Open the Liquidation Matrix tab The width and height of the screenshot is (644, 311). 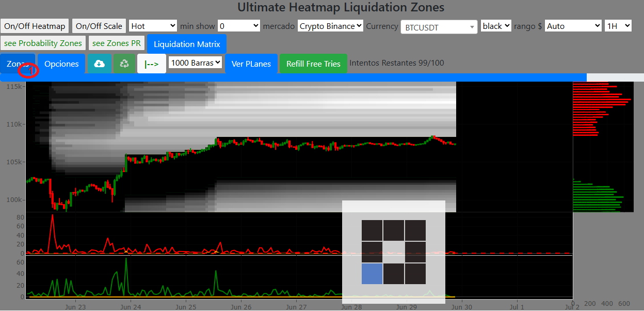click(187, 44)
